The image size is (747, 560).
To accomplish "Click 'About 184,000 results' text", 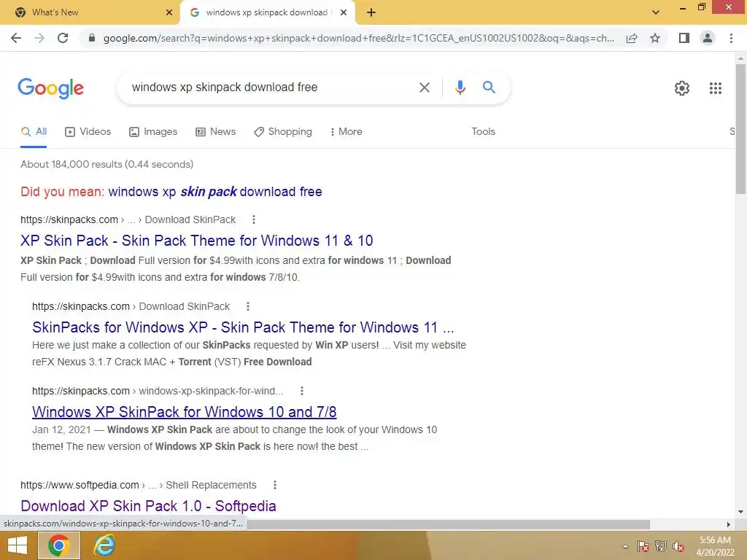I will 107,164.
